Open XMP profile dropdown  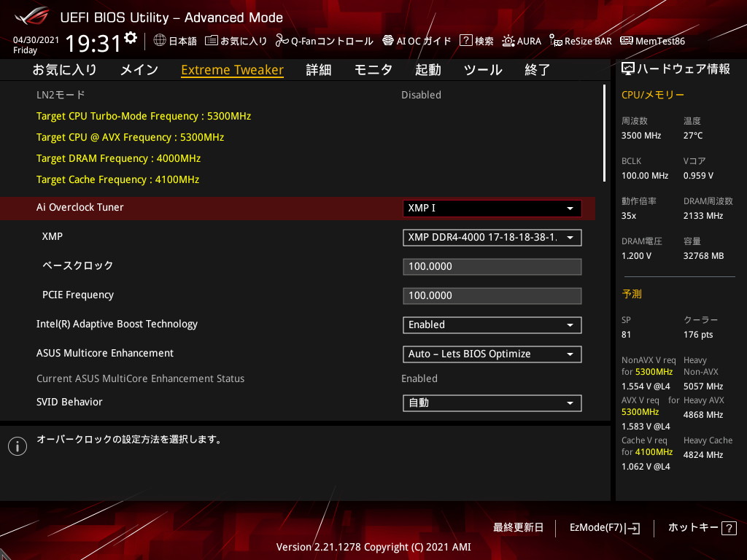[492, 238]
